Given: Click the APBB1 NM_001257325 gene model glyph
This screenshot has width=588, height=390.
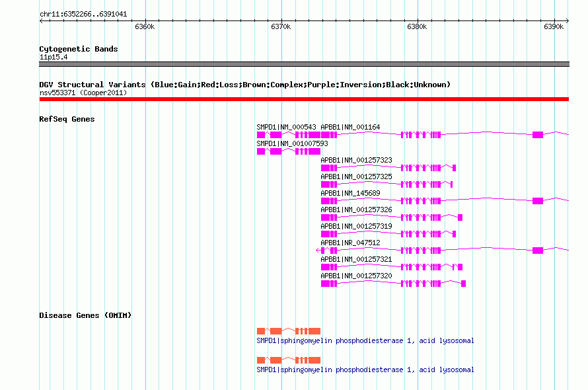Looking at the screenshot, I should [x=387, y=184].
